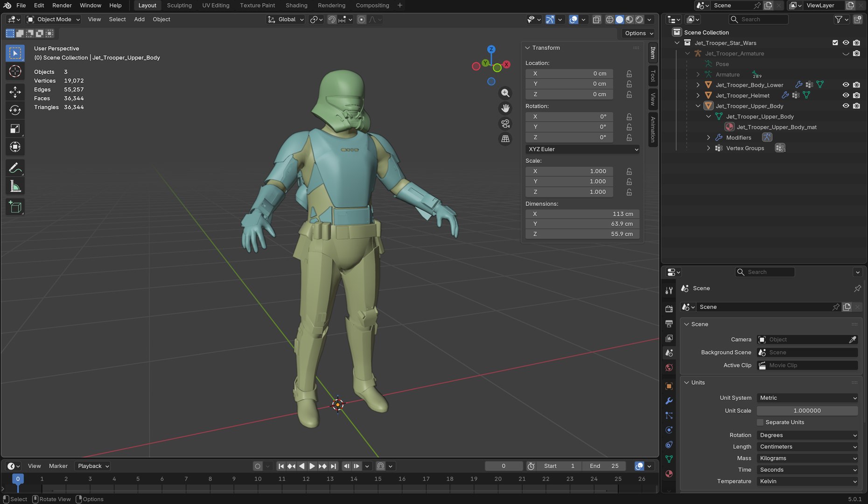Select the Cursor tool in the toolbar
This screenshot has height=504, width=868.
point(15,71)
